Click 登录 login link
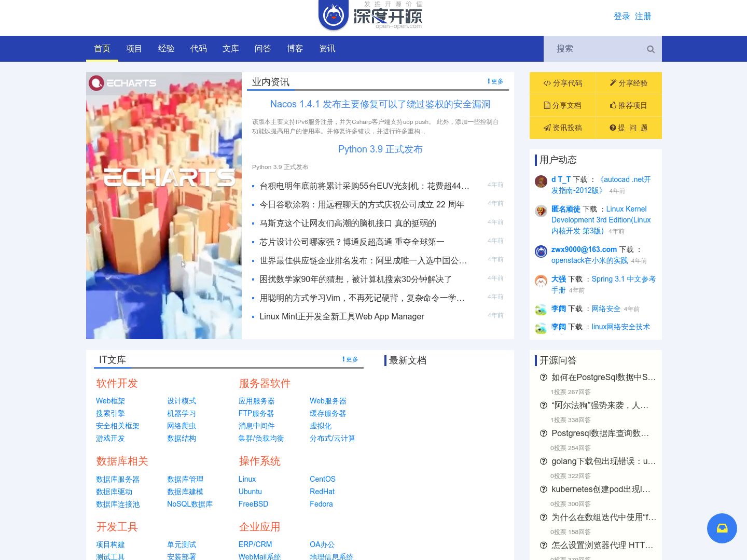Image resolution: width=747 pixels, height=560 pixels. click(x=621, y=17)
